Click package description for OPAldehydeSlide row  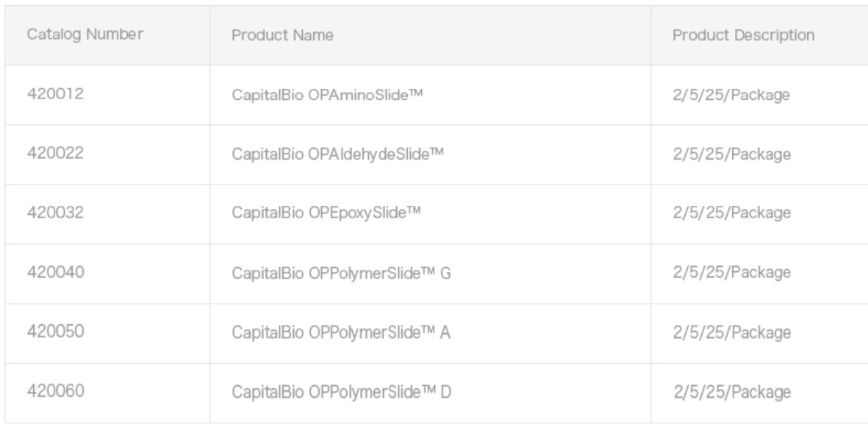pyautogui.click(x=731, y=154)
